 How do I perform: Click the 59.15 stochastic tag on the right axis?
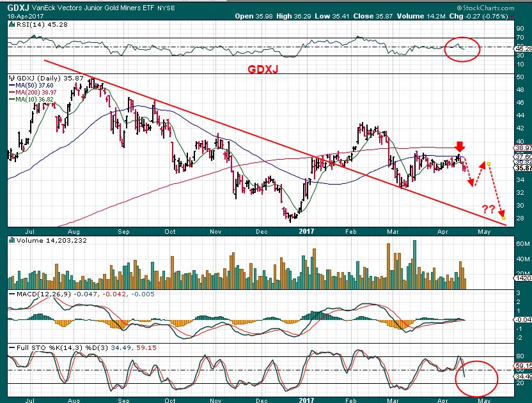tap(524, 366)
